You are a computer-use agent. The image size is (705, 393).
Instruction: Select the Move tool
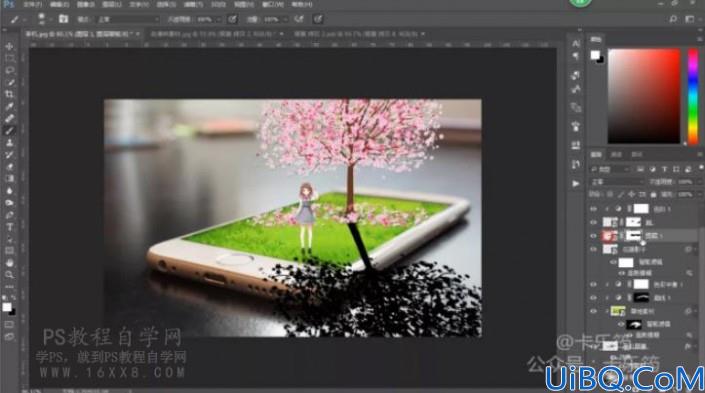click(9, 46)
